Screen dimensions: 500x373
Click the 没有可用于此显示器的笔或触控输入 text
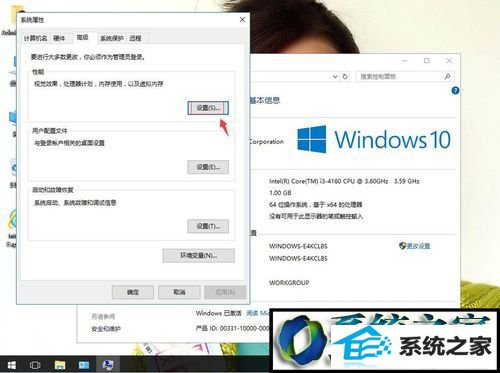(316, 216)
